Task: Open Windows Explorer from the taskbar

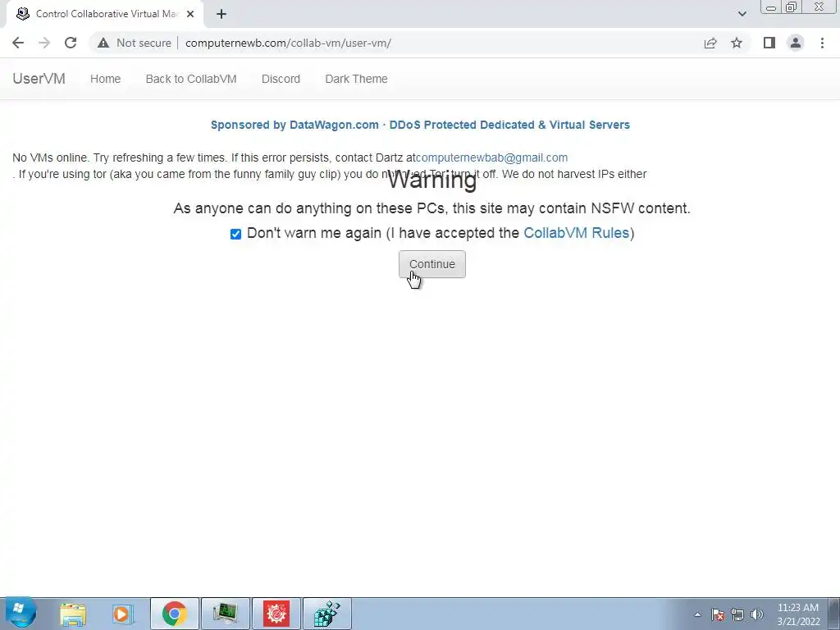Action: coord(73,614)
